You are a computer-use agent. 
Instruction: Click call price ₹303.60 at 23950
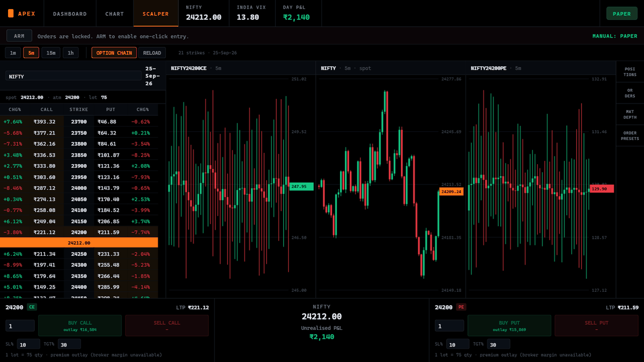[x=45, y=177]
